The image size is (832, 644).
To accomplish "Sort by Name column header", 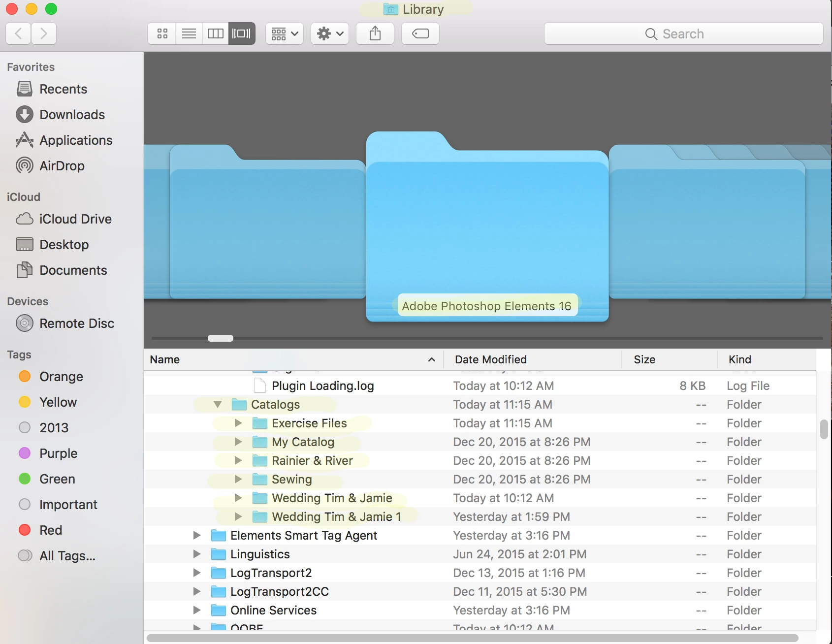I will [x=293, y=359].
